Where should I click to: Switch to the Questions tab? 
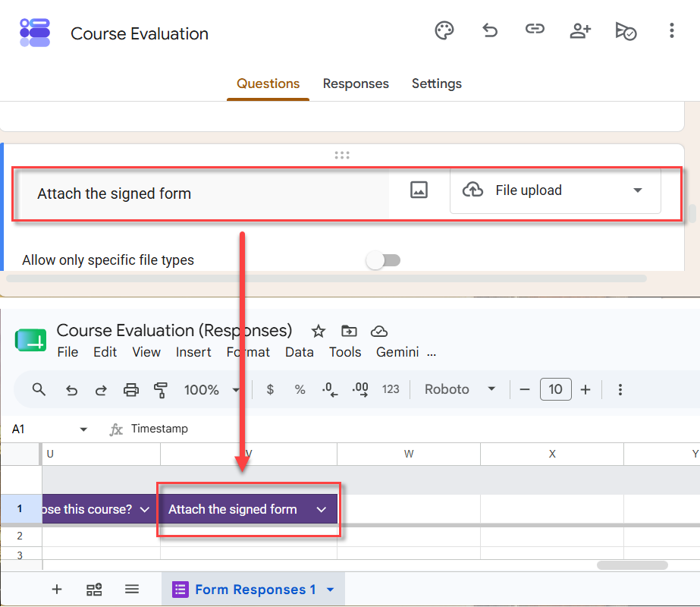click(268, 83)
